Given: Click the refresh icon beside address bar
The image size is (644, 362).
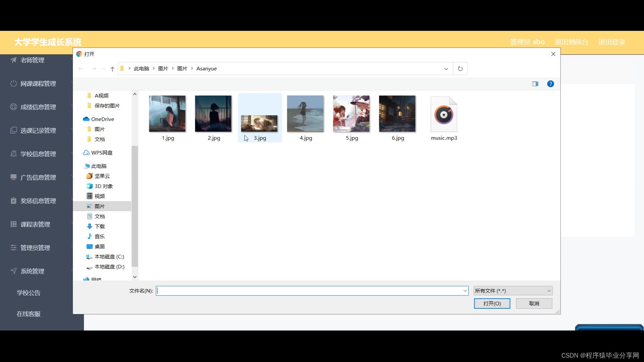Looking at the screenshot, I should tap(460, 69).
